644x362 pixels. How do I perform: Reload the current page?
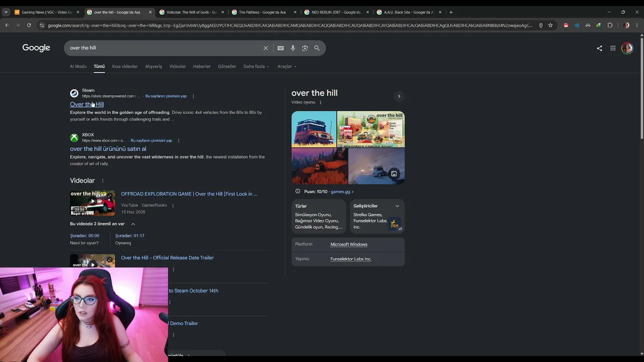coord(29,25)
